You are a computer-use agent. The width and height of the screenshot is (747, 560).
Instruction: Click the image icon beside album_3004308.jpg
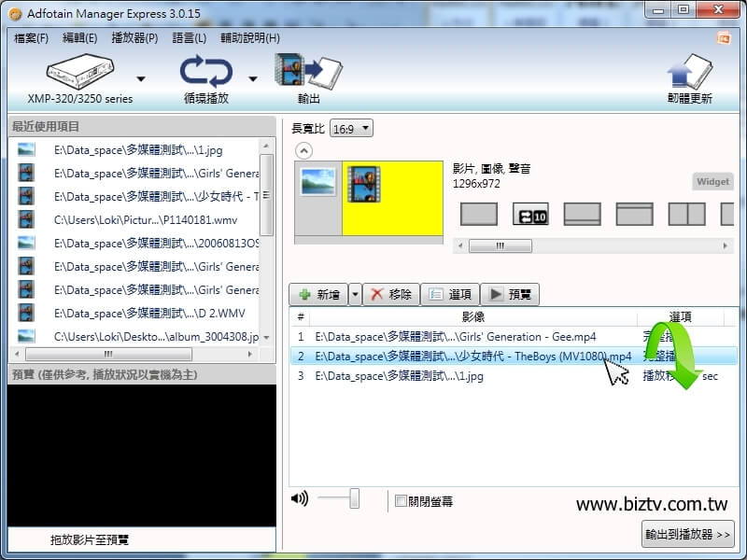(26, 336)
